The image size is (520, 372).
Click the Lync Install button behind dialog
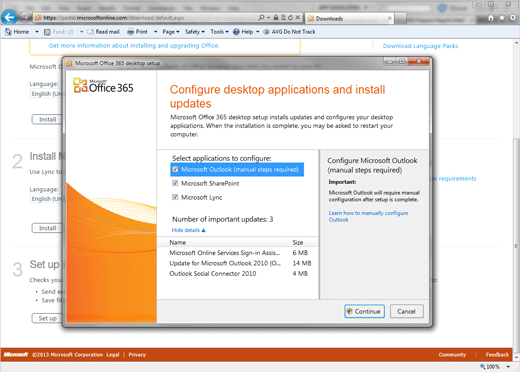pos(47,228)
